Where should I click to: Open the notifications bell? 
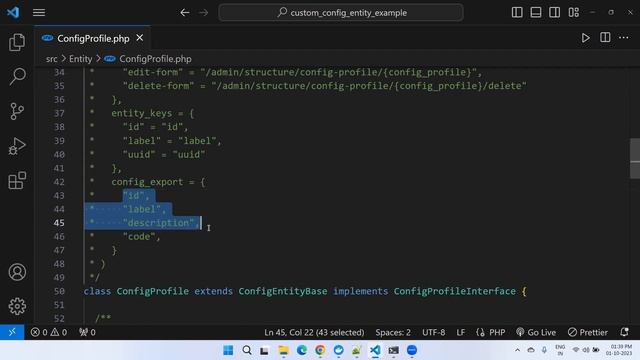[x=624, y=332]
